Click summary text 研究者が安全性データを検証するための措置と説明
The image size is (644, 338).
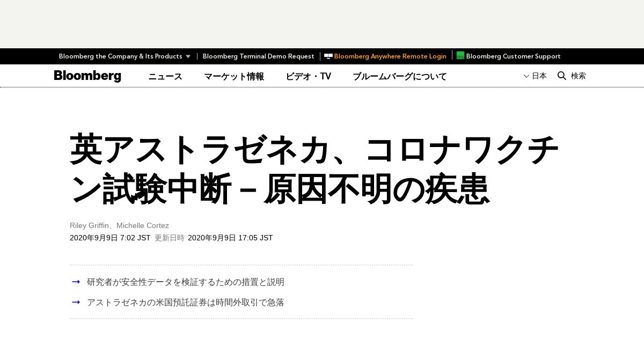tap(186, 282)
